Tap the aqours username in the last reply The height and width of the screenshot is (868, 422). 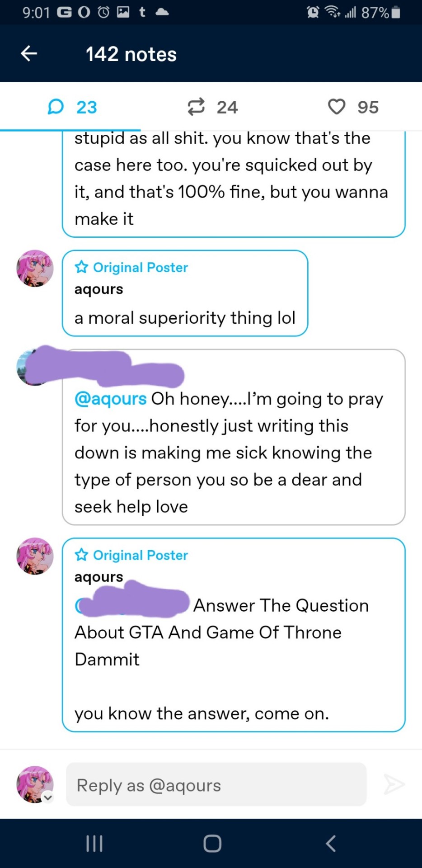98,577
